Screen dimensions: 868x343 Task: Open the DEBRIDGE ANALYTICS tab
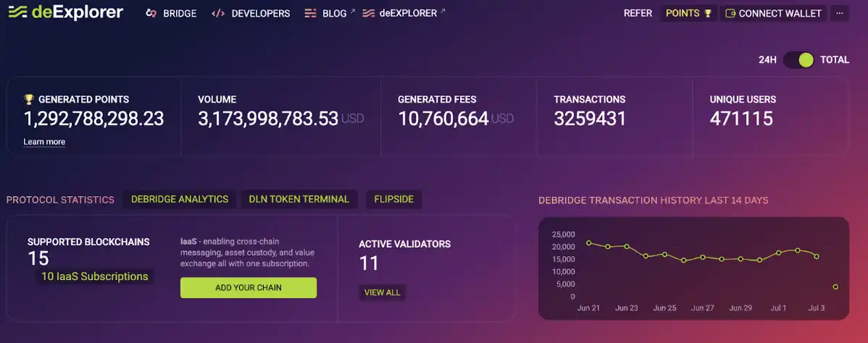pos(180,199)
